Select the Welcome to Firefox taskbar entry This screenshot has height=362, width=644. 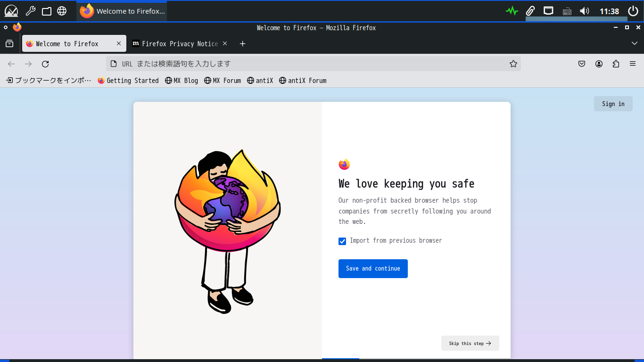pyautogui.click(x=122, y=11)
